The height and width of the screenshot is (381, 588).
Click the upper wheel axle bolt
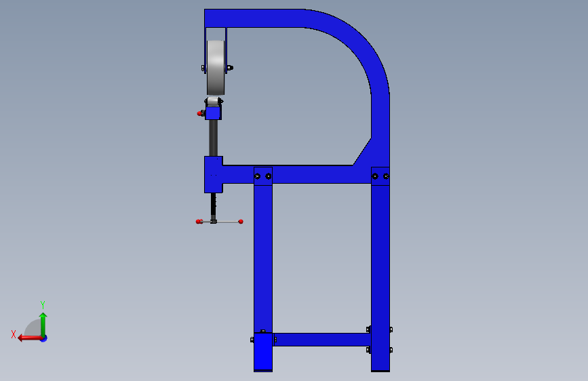point(230,68)
